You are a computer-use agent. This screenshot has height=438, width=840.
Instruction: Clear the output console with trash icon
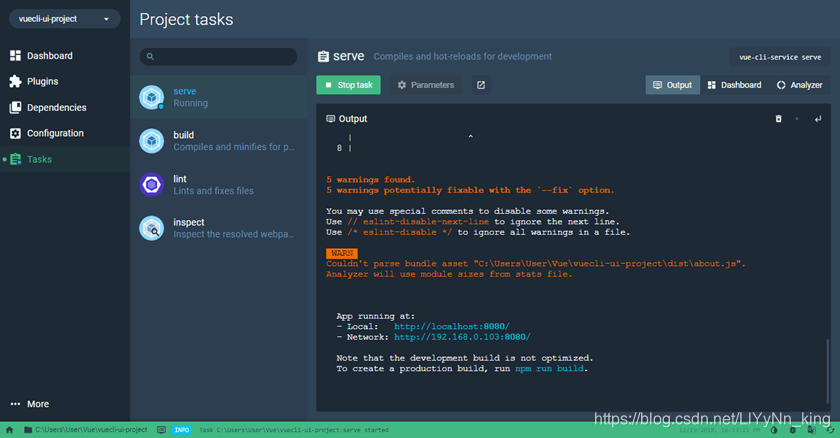(x=778, y=119)
